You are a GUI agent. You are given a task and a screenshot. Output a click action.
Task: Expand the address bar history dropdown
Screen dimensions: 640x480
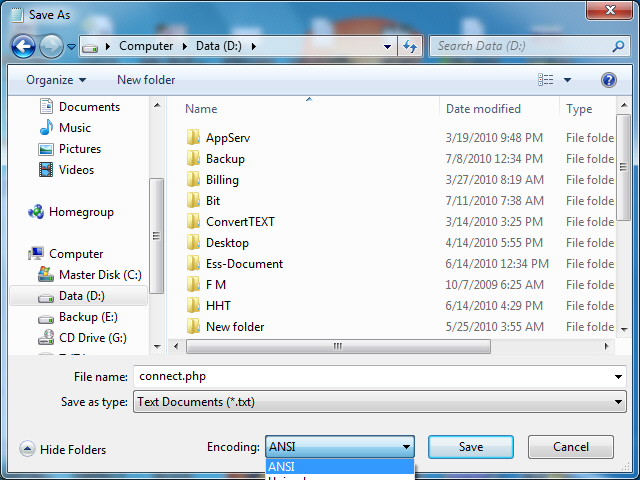click(x=387, y=47)
